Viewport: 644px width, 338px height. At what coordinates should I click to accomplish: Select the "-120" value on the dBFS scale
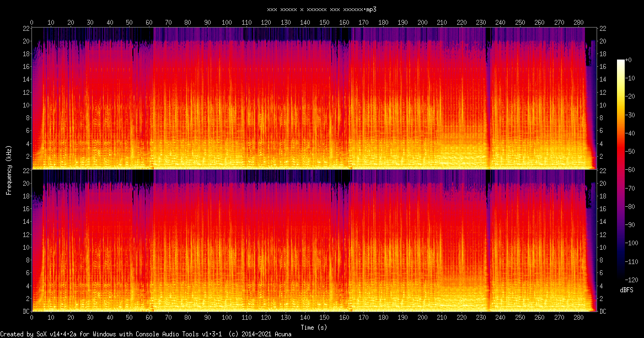[x=632, y=280]
